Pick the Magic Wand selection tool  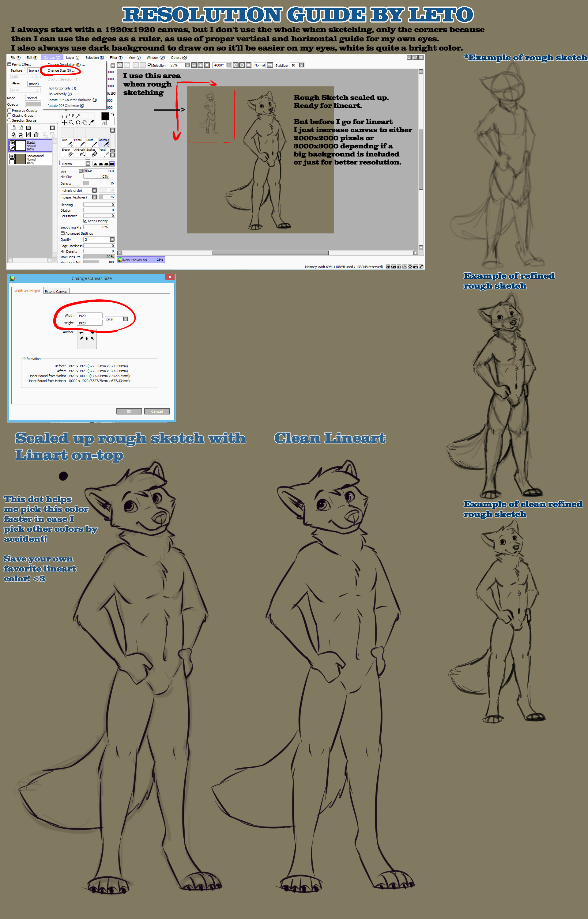[78, 116]
